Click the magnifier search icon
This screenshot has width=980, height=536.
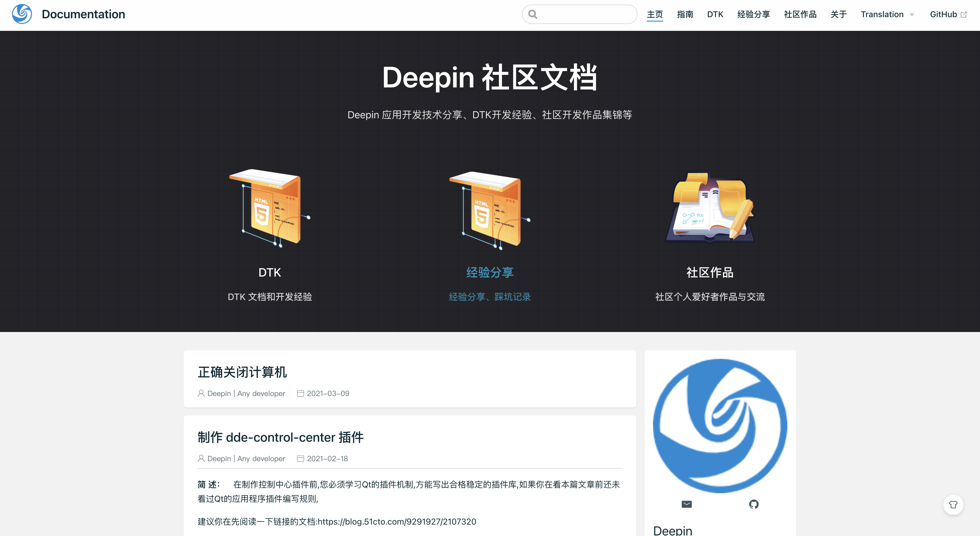[x=533, y=15]
